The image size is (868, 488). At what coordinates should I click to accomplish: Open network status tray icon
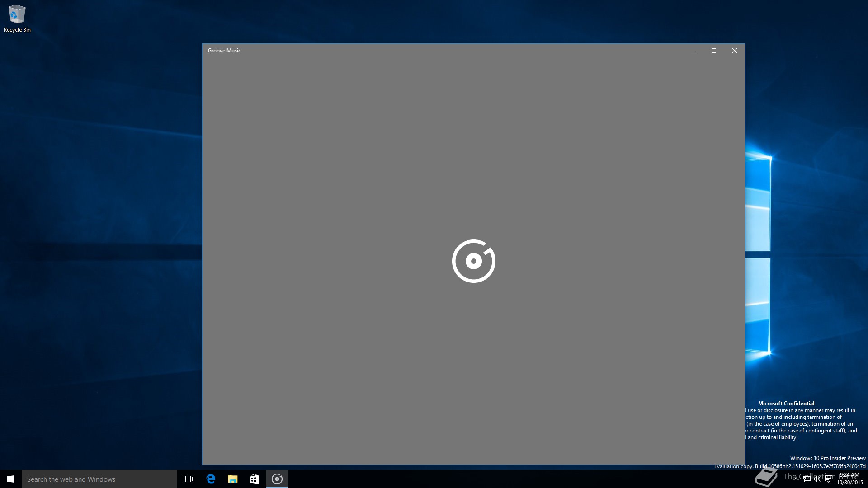(807, 479)
